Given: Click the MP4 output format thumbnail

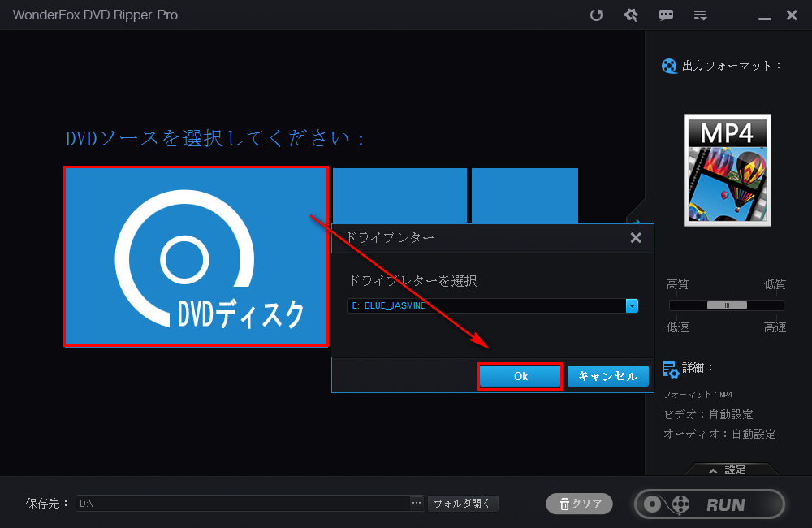Looking at the screenshot, I should coord(727,170).
